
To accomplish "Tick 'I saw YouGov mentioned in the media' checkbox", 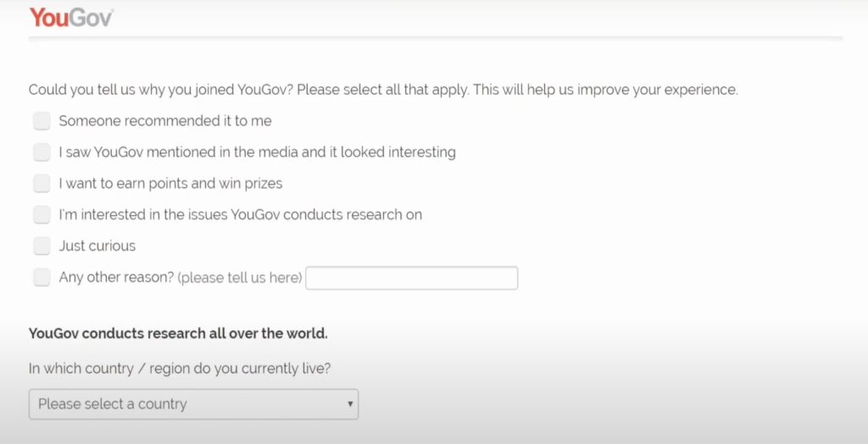I will click(42, 152).
